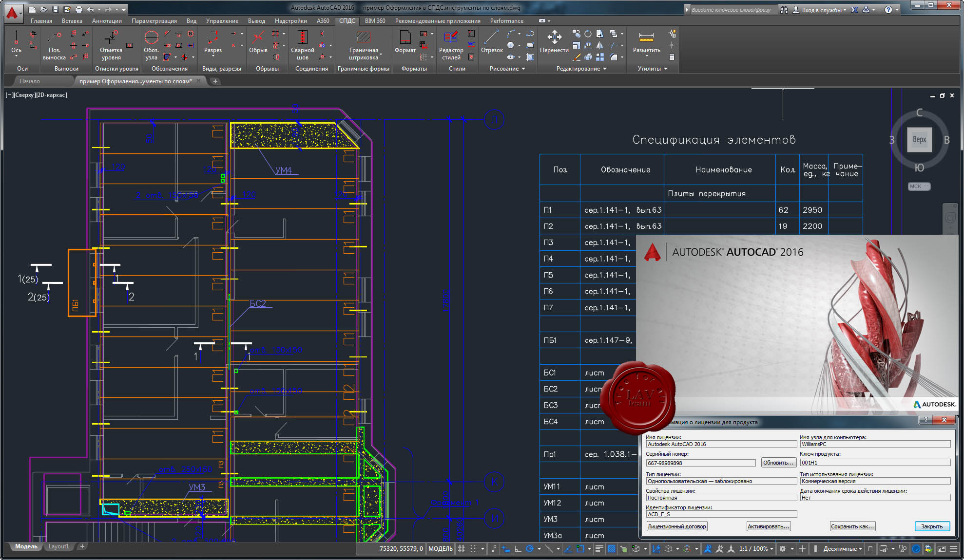The width and height of the screenshot is (964, 560).
Task: Click the Сохранить как... button
Action: tap(852, 526)
